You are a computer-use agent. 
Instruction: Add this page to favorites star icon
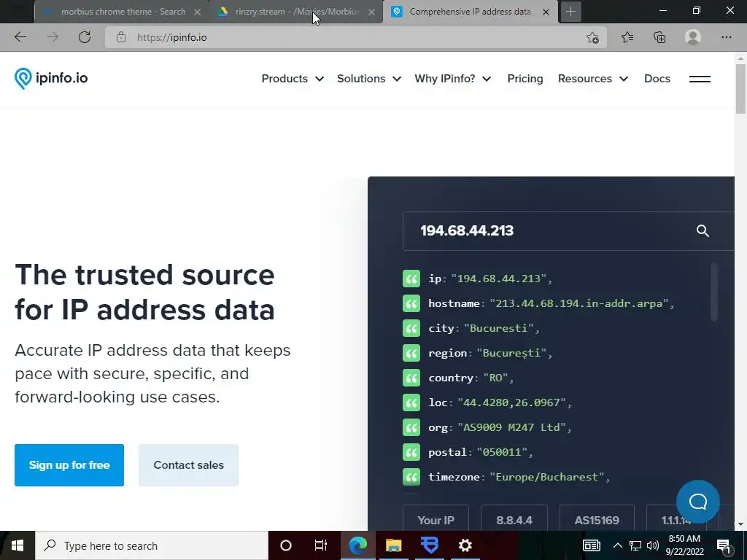click(x=592, y=38)
